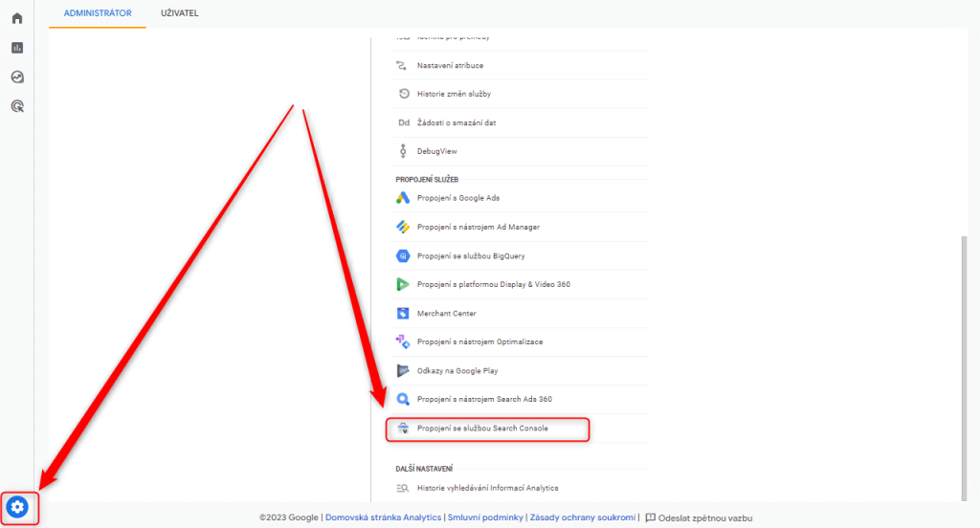Viewport: 980px width, 528px height.
Task: Switch to the UŽIVATEL tab
Action: 180,12
